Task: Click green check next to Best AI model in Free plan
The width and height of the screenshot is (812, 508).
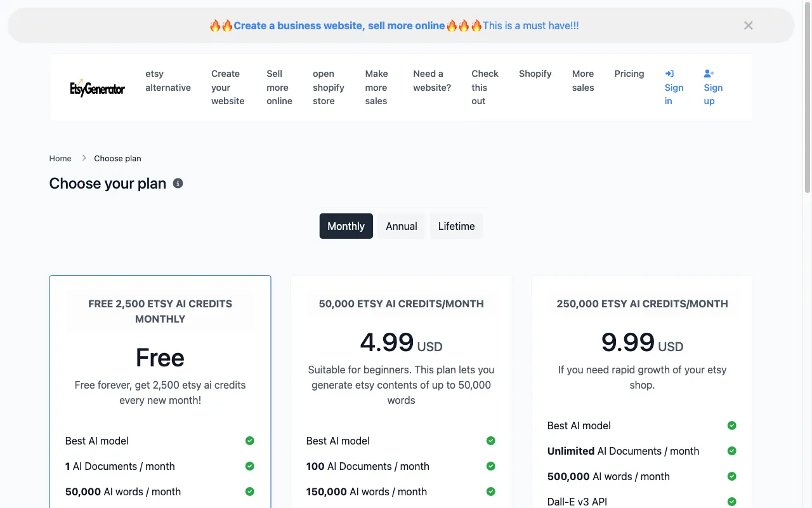Action: tap(250, 441)
